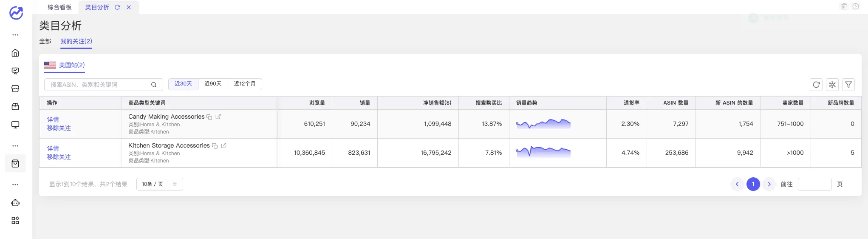
Task: Go to the previous page
Action: click(x=737, y=184)
